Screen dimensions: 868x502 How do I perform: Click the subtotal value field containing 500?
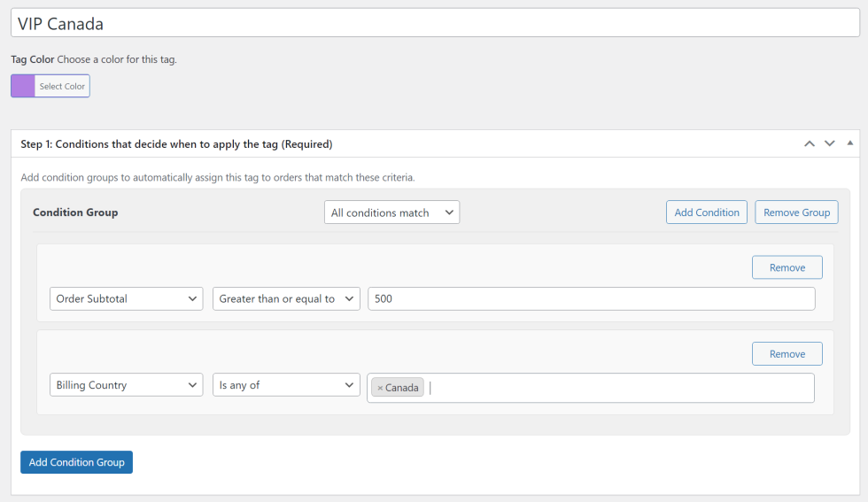(591, 299)
